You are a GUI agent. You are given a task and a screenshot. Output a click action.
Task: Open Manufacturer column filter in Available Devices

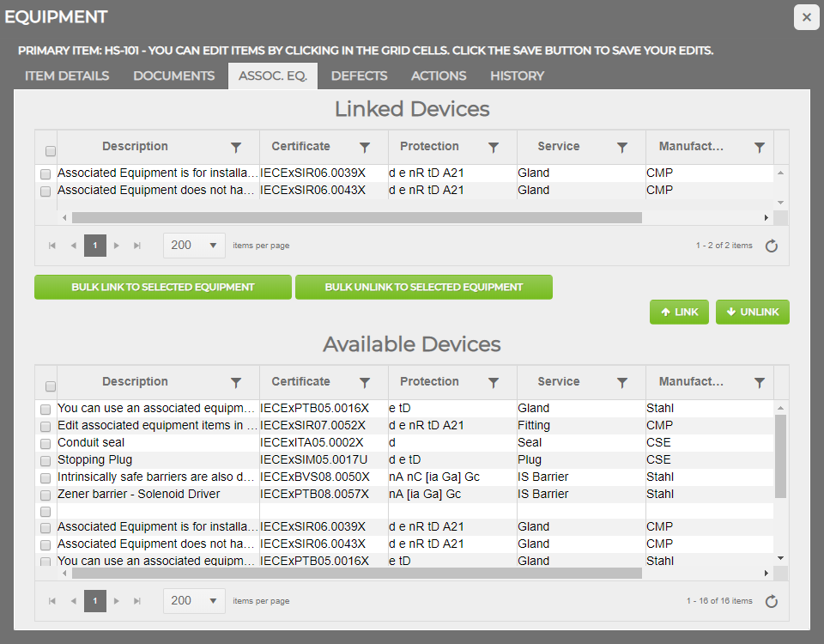click(x=760, y=383)
